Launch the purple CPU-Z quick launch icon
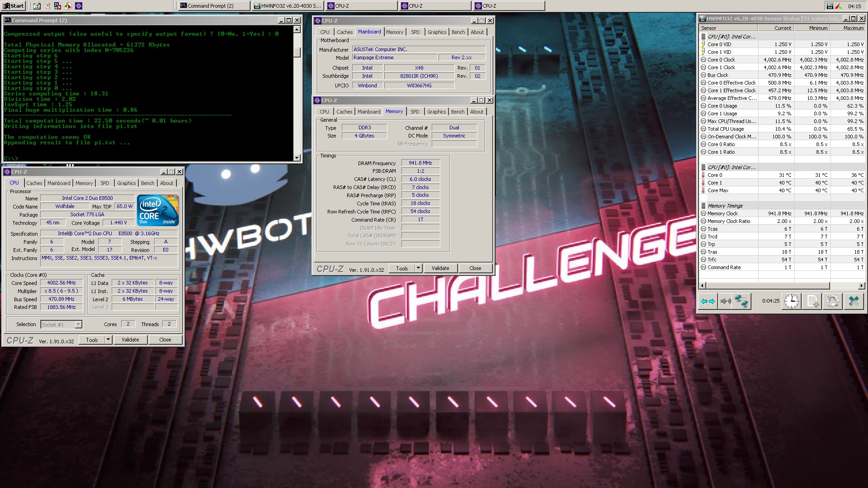 coord(79,6)
